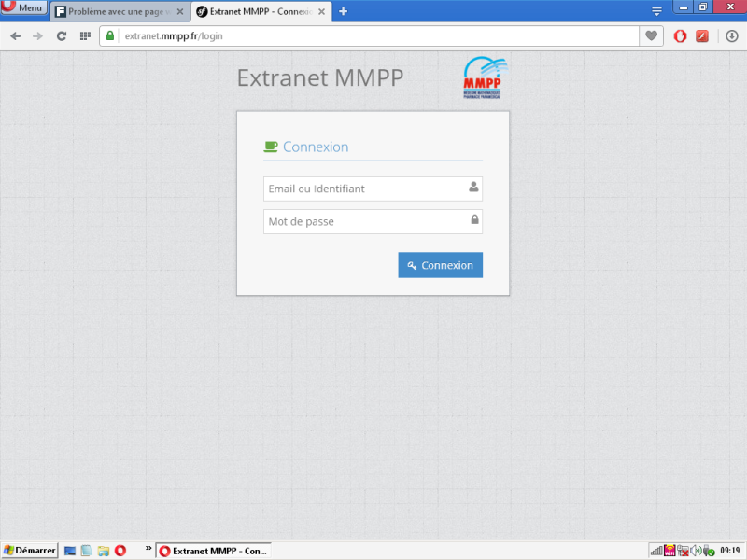Focus the 'Mot de passe' field
The image size is (747, 560).
click(x=373, y=221)
